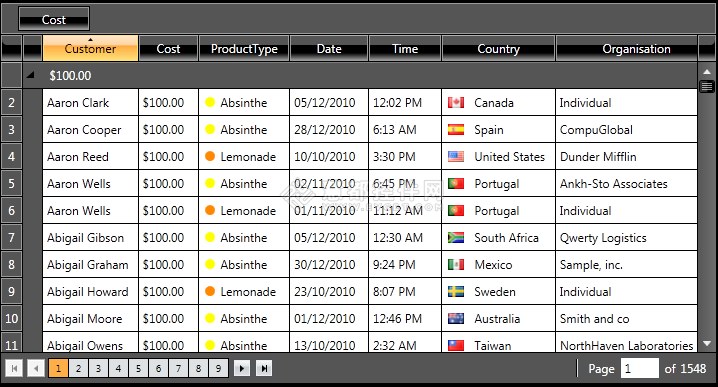Collapse the $100.00 group

(30, 75)
